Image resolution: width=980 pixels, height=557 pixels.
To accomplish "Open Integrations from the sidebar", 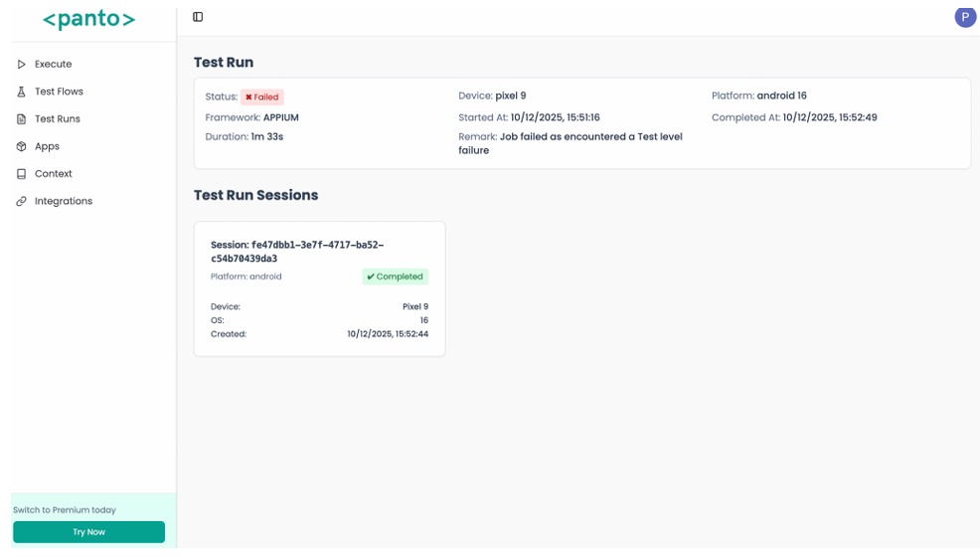I will click(64, 201).
